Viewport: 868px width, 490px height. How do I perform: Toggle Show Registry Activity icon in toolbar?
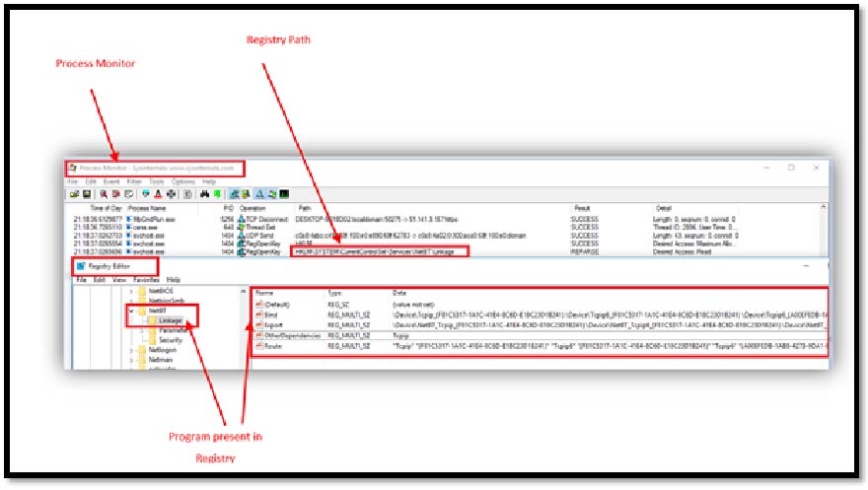click(234, 194)
